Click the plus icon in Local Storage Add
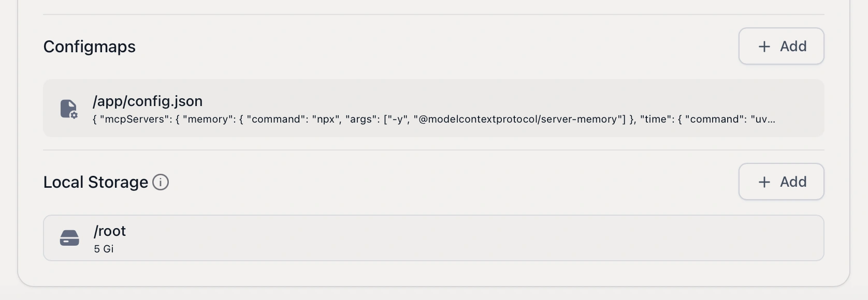The width and height of the screenshot is (868, 300). point(764,182)
